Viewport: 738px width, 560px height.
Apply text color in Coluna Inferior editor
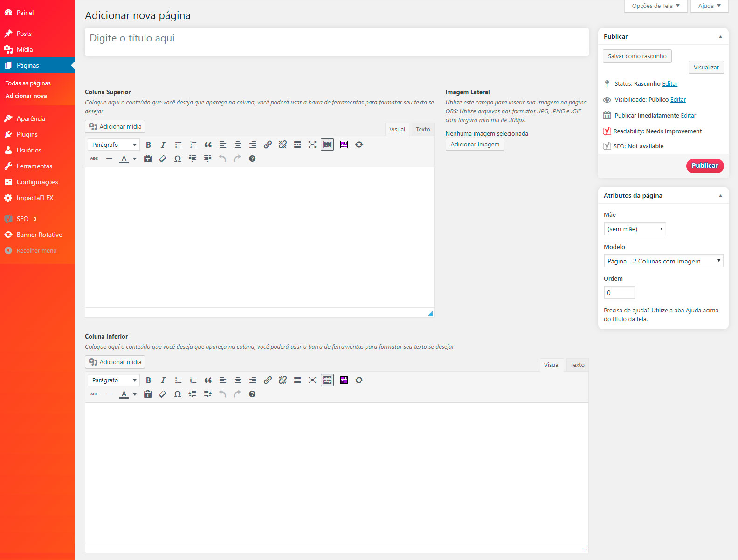tap(124, 394)
